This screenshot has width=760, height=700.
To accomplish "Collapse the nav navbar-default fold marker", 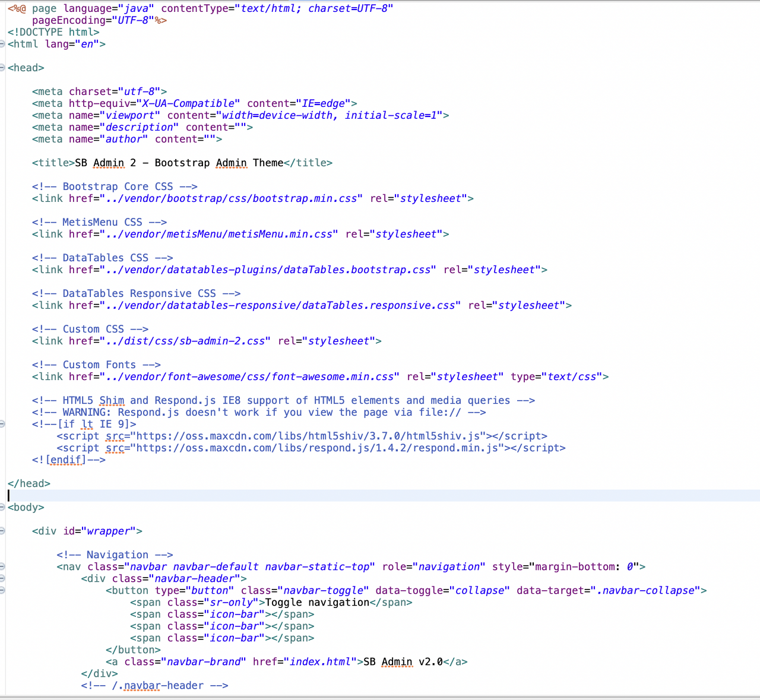I will 2,566.
